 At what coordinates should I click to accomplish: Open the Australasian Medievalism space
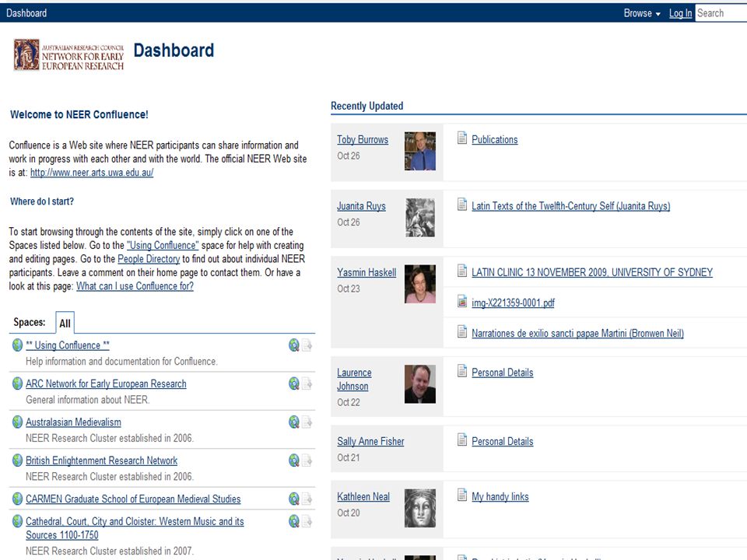(73, 422)
